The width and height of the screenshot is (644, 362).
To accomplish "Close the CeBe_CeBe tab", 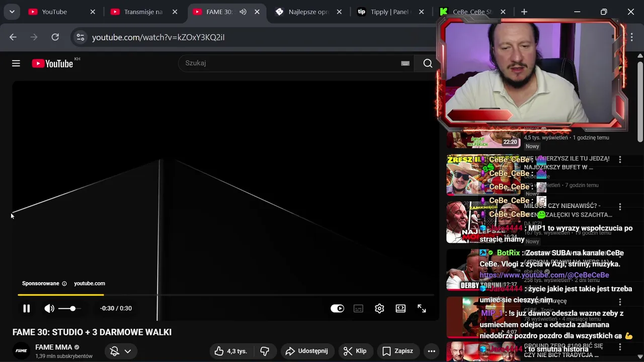I will pyautogui.click(x=503, y=12).
